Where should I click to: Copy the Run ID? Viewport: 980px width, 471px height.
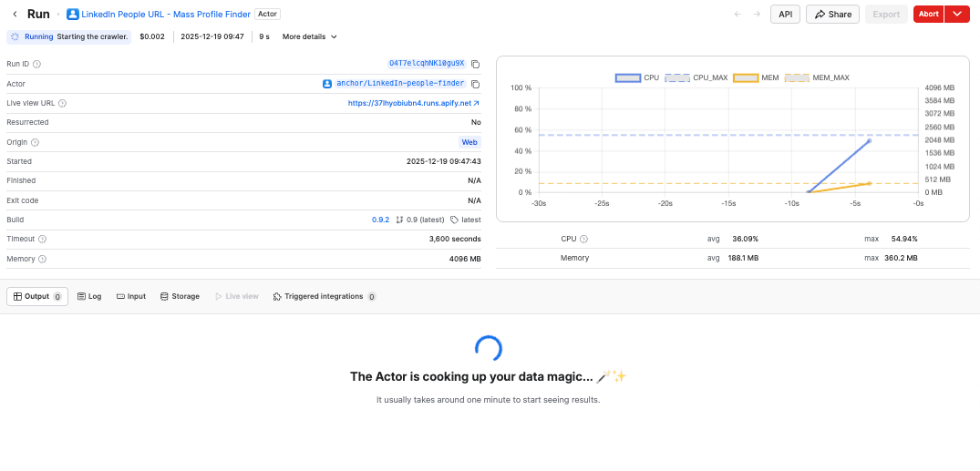[476, 65]
